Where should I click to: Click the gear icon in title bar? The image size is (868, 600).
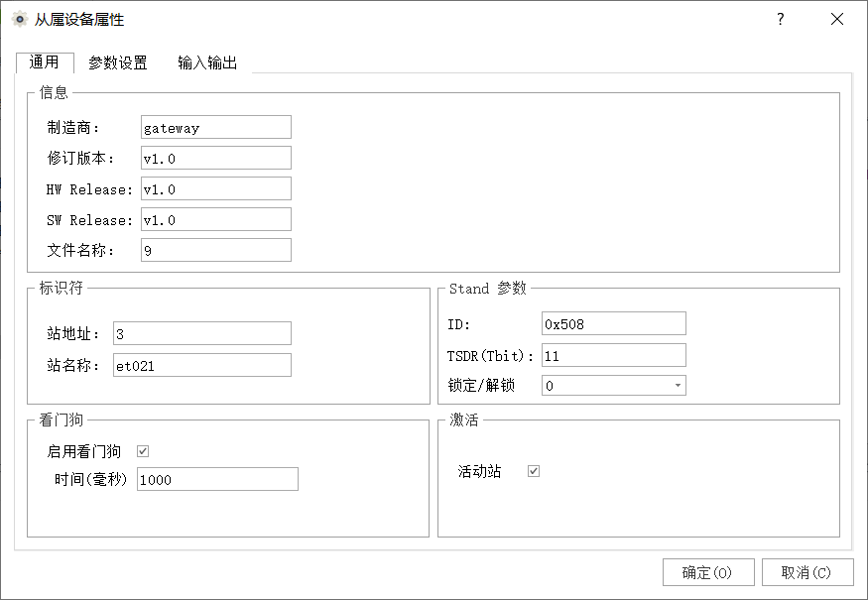(19, 19)
